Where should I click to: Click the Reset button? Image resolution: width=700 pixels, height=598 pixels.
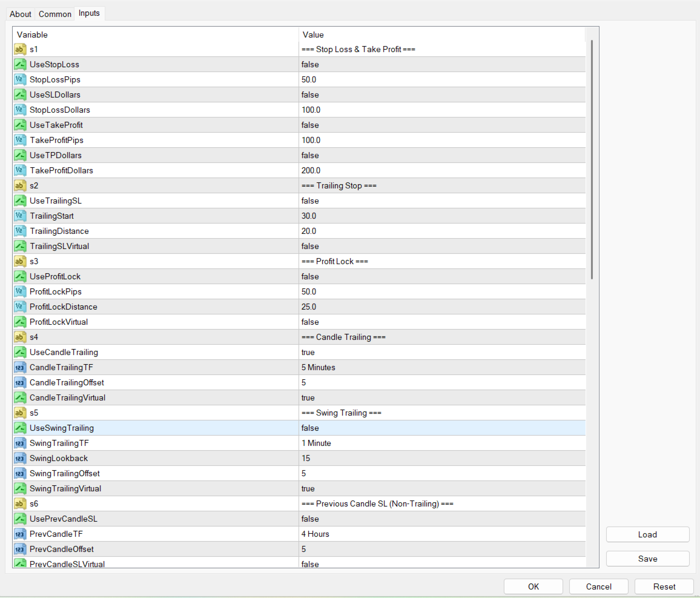pyautogui.click(x=664, y=586)
